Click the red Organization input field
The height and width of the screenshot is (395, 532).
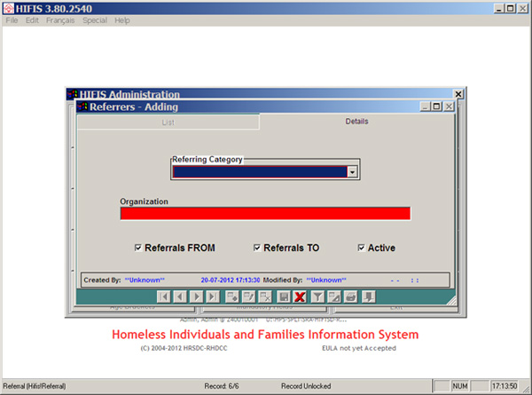click(265, 213)
